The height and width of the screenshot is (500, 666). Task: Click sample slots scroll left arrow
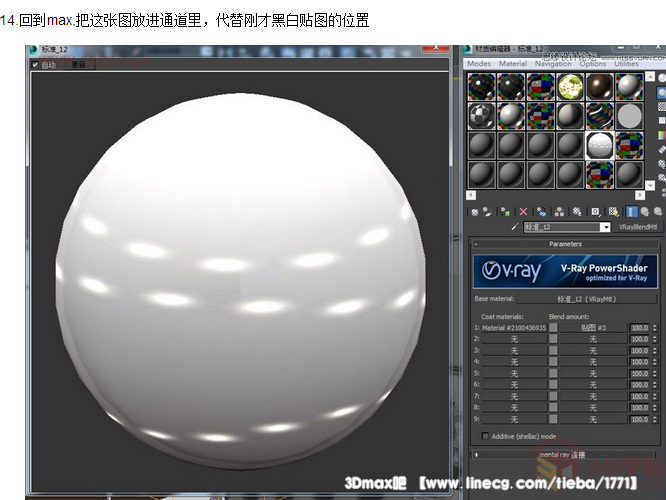click(471, 195)
